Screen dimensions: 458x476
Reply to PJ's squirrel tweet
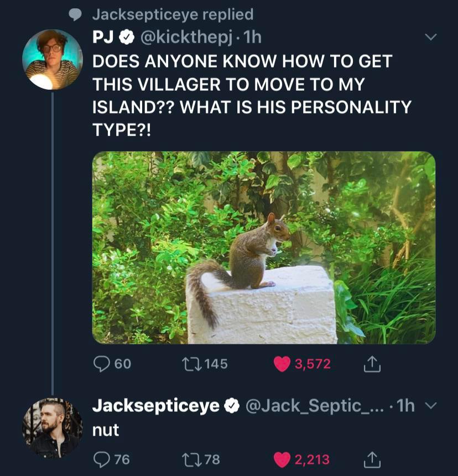click(x=102, y=364)
